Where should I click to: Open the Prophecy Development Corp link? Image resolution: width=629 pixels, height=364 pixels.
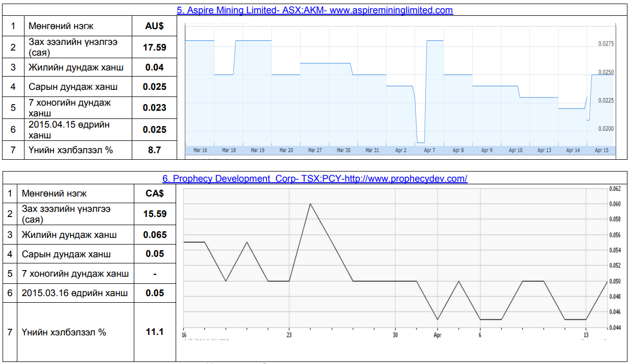(x=314, y=178)
